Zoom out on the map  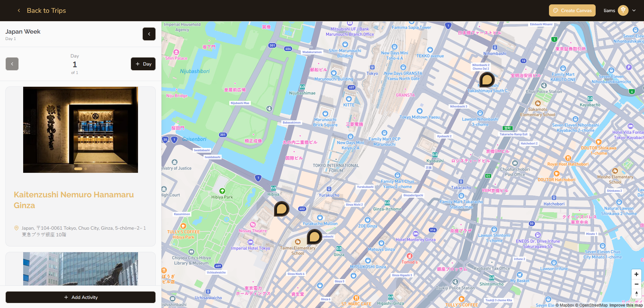pyautogui.click(x=636, y=284)
